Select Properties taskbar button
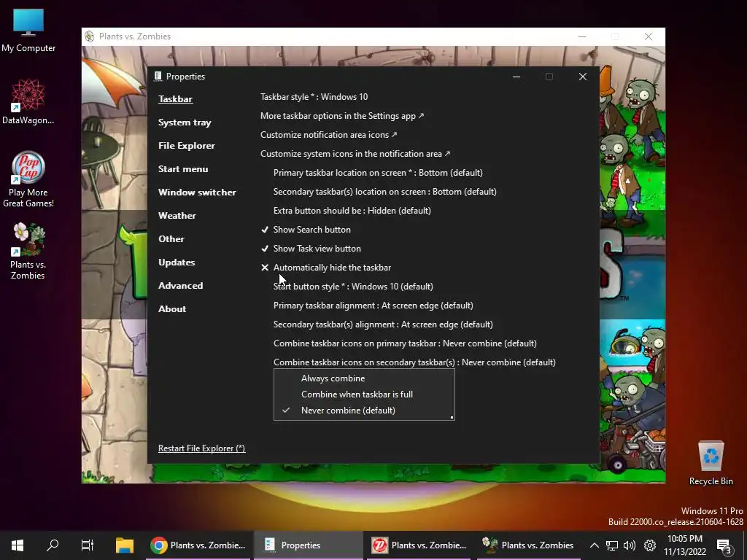Image resolution: width=747 pixels, height=560 pixels. 309,545
